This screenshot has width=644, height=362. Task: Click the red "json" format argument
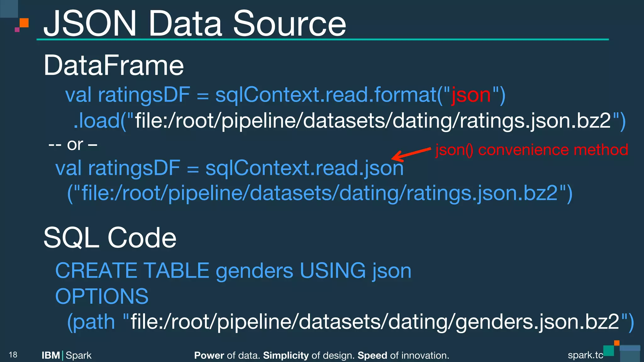471,95
